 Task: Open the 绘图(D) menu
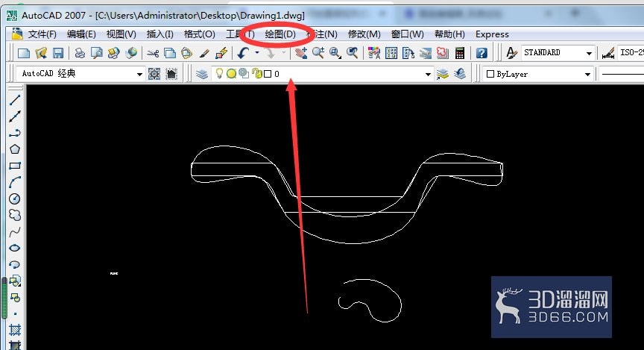(280, 34)
